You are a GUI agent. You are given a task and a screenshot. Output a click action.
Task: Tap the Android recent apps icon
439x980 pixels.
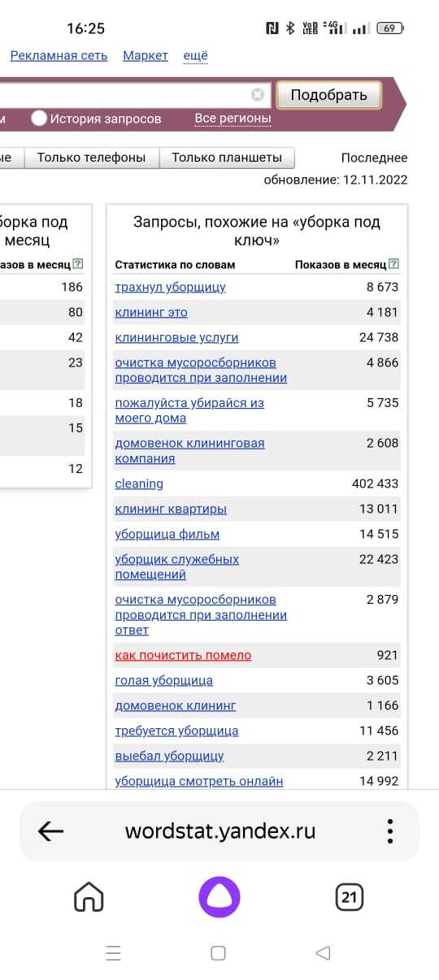click(x=113, y=952)
